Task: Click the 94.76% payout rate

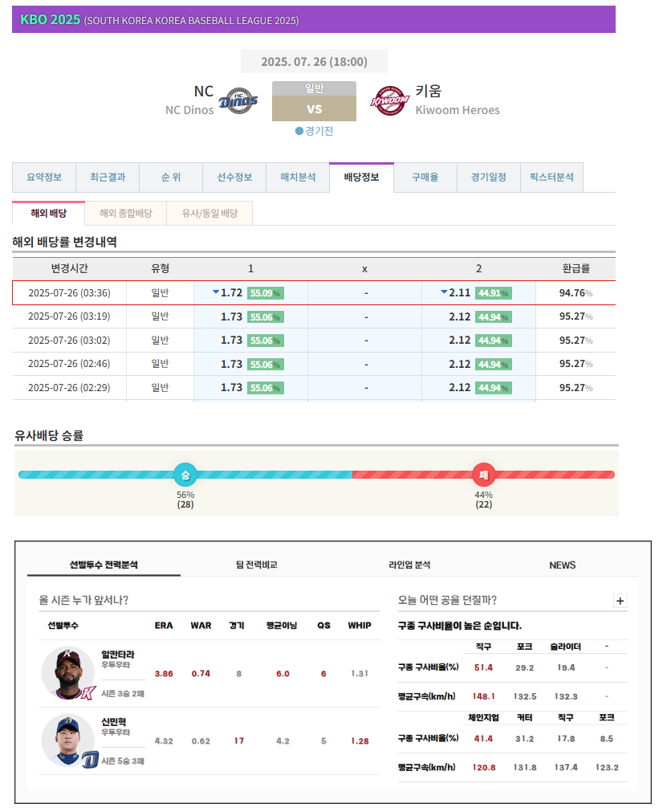Action: pos(576,293)
